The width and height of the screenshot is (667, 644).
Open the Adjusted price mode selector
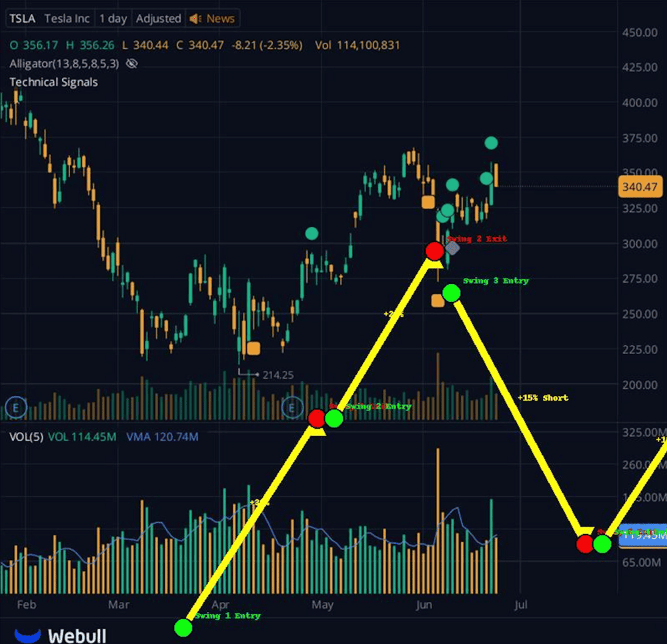coord(158,19)
